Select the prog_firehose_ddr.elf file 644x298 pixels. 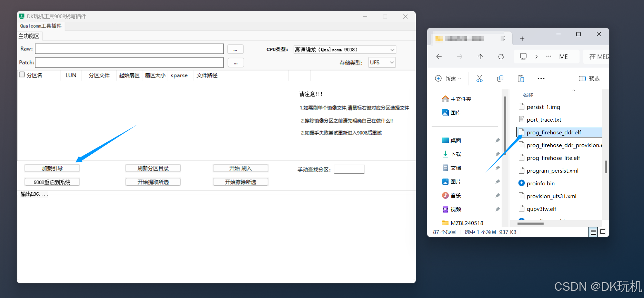click(559, 132)
